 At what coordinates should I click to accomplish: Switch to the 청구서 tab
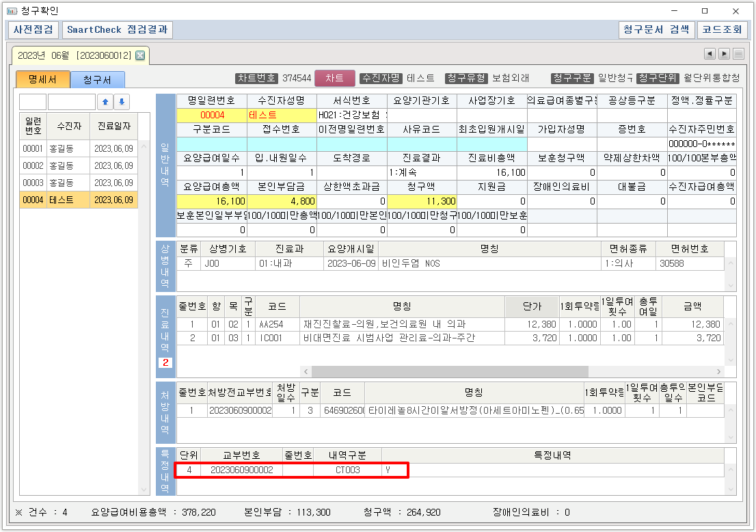[97, 80]
